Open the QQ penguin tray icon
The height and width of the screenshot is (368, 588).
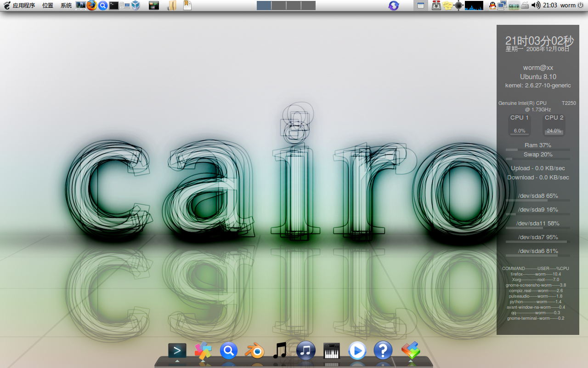[x=492, y=6]
